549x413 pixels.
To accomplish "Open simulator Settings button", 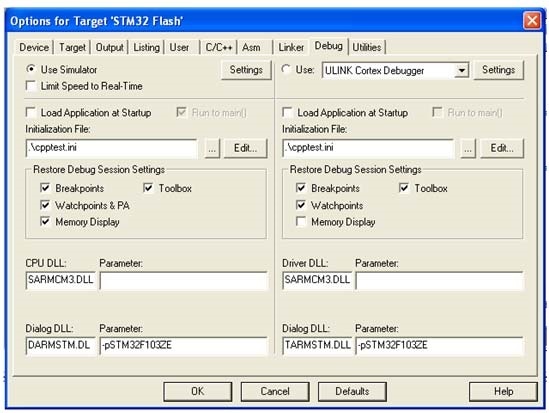I will point(246,70).
